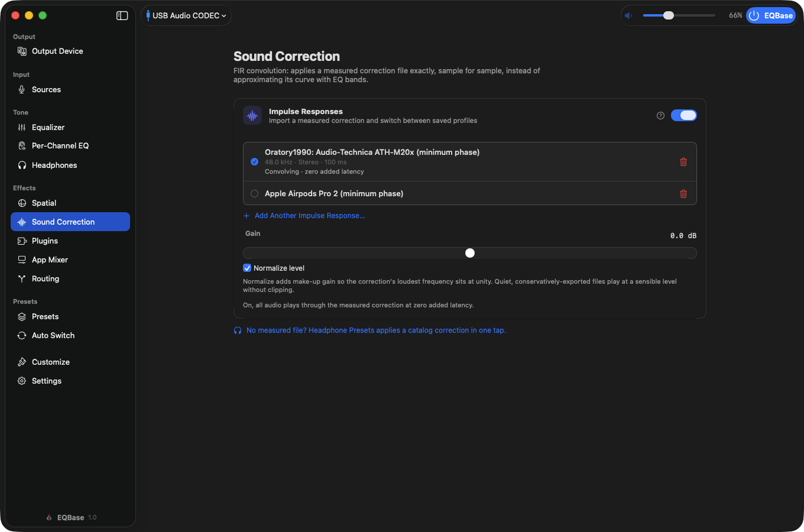This screenshot has width=804, height=532.
Task: Open Auto Switch label in sidebar
Action: (x=53, y=336)
